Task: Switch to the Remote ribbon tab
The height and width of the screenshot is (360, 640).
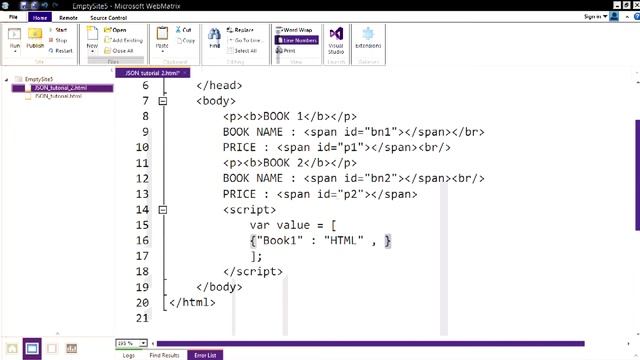Action: (x=68, y=18)
